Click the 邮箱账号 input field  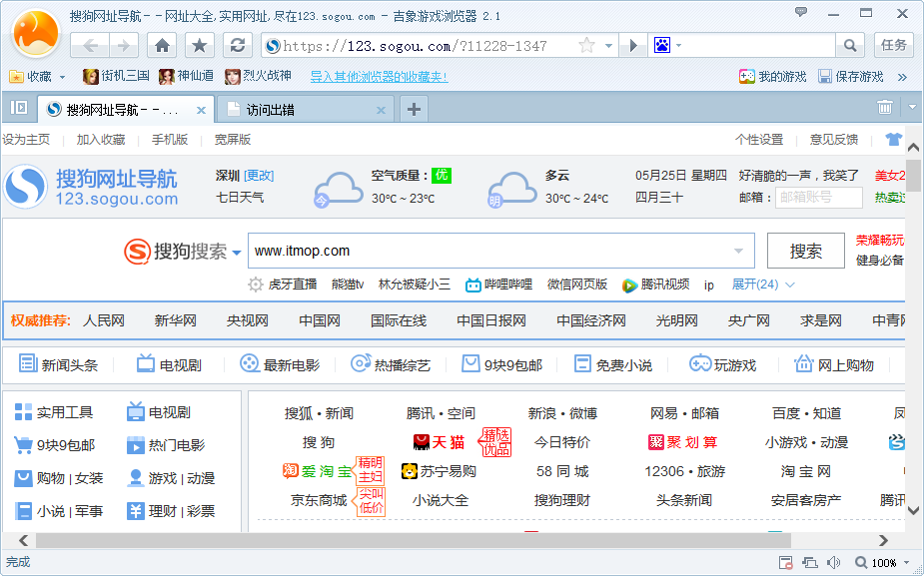[x=818, y=198]
